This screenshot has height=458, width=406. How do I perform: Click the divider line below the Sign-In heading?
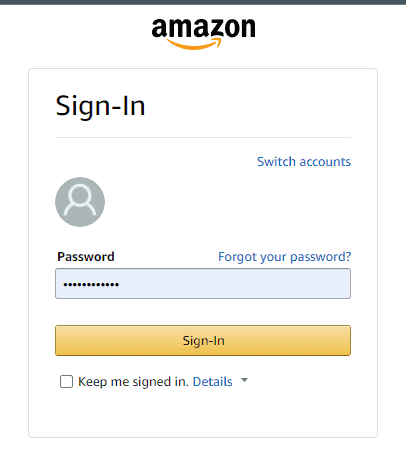[x=203, y=137]
